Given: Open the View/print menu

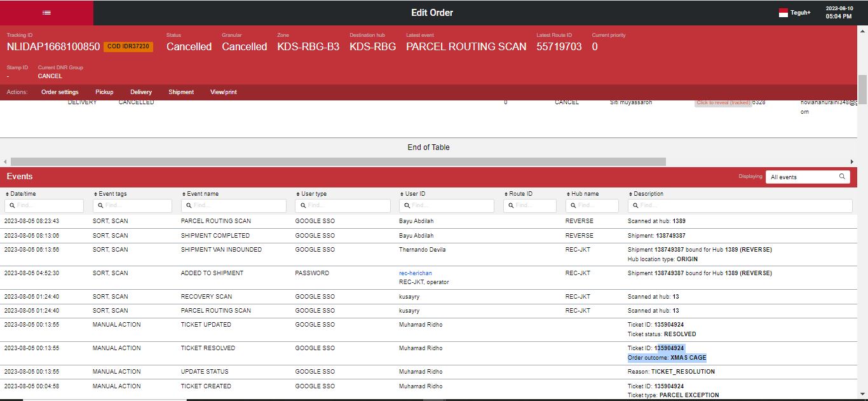Looking at the screenshot, I should coord(224,92).
